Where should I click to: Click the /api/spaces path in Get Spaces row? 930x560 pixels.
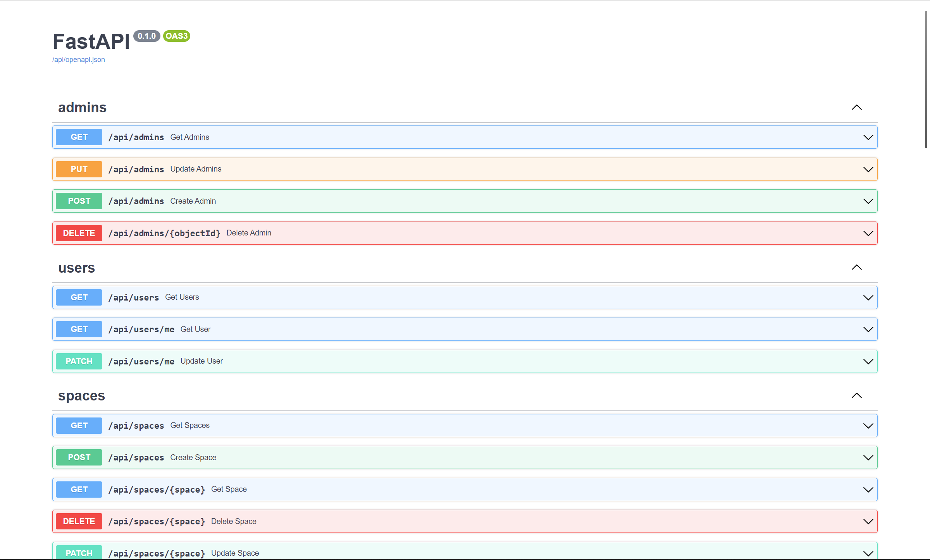(x=136, y=426)
